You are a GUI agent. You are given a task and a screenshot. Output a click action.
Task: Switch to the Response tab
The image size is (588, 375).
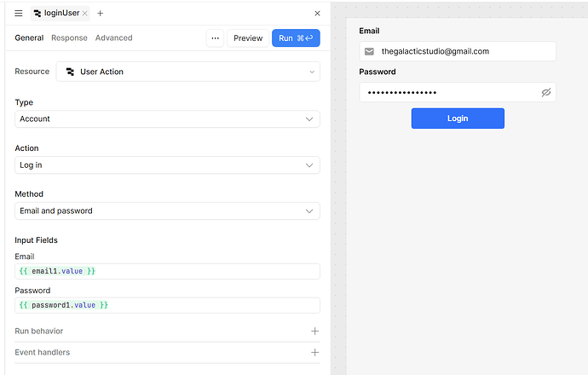click(x=69, y=37)
